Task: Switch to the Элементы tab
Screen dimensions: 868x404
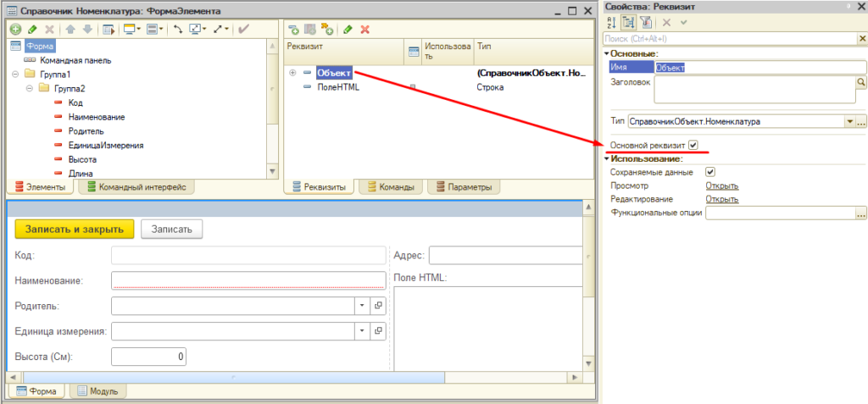Action: (x=41, y=187)
